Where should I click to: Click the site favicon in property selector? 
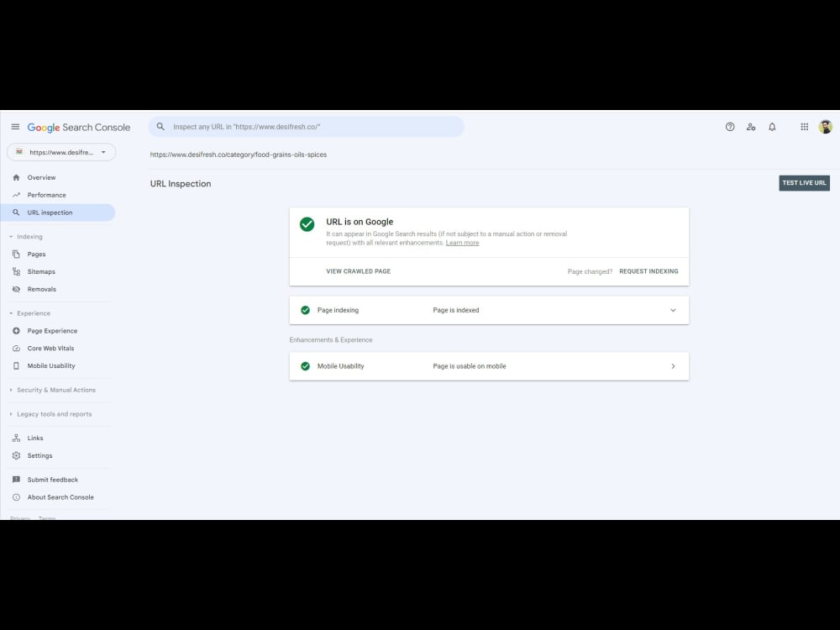(x=19, y=152)
